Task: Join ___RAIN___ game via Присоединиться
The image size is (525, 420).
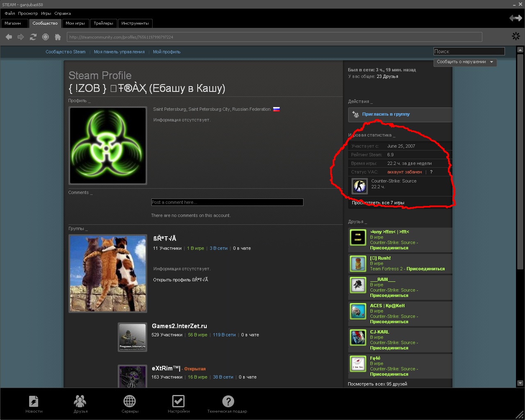Action: pos(389,295)
